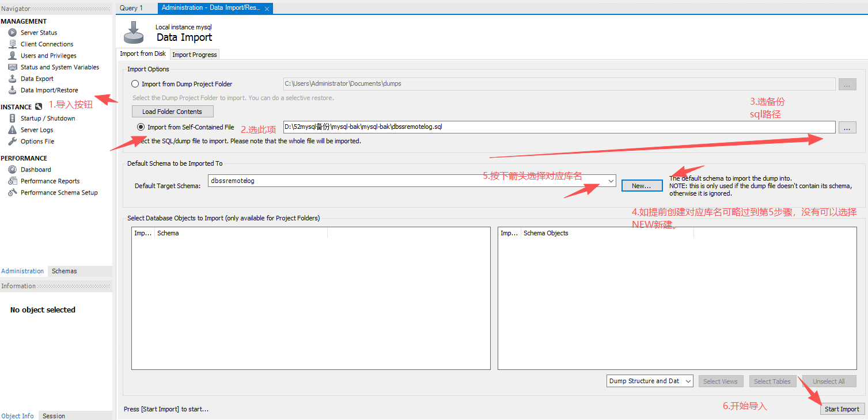Click the dump project folder path field
The height and width of the screenshot is (420, 868).
559,84
